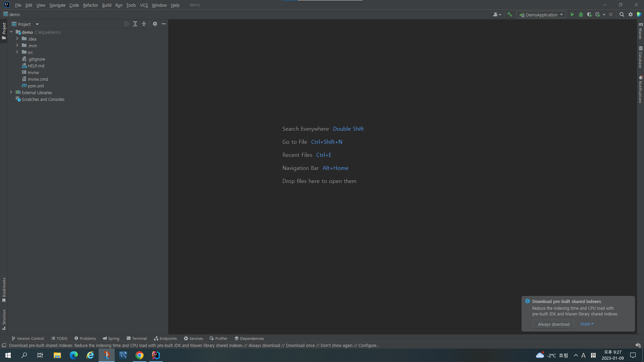Click Expand All icon in Project panel
Screen dimensions: 644x362
click(x=135, y=24)
